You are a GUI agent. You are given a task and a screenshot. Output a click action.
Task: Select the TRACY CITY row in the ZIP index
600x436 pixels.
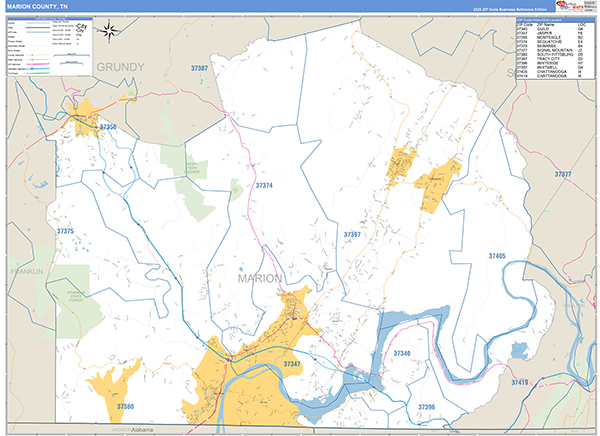550,59
